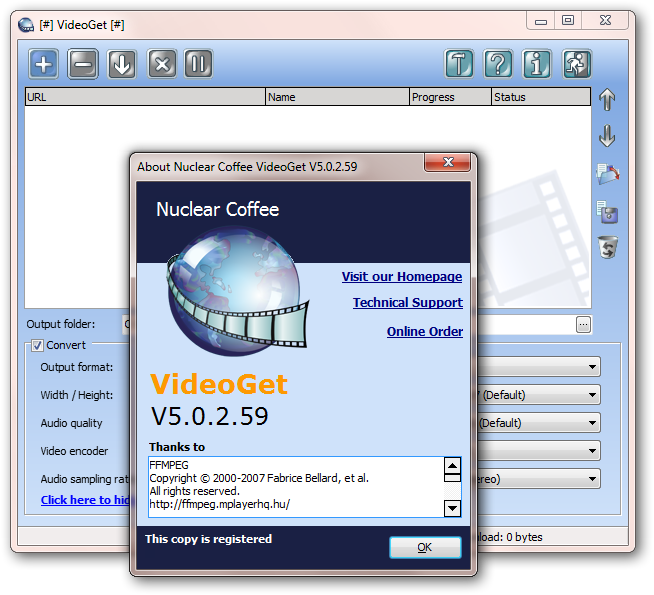Screen dimensions: 654x595
Task: Close the About Nuclear Coffee VideoGet dialog
Action: 448,162
